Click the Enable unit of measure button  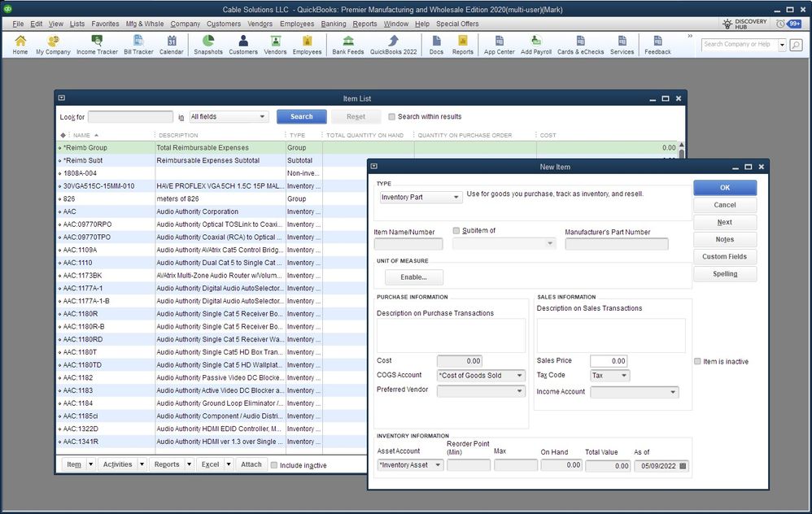[x=413, y=277]
